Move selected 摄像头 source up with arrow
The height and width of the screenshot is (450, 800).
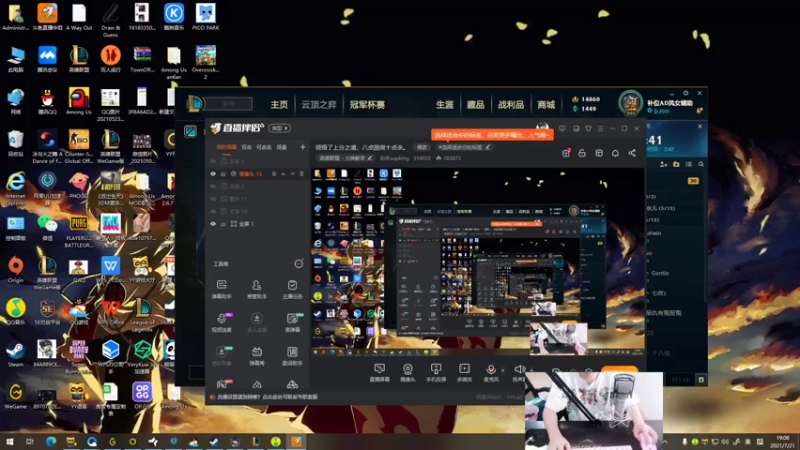pyautogui.click(x=283, y=174)
